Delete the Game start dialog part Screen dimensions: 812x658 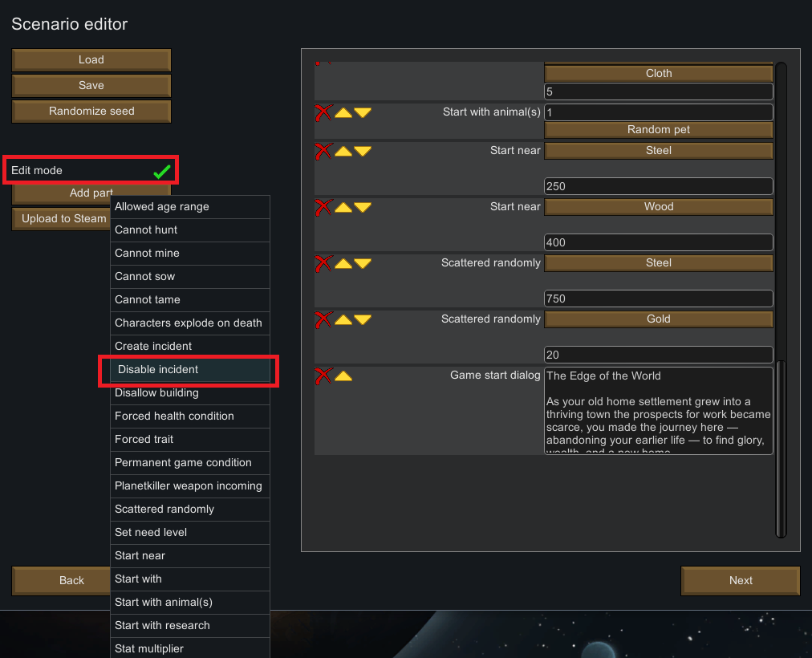[323, 376]
